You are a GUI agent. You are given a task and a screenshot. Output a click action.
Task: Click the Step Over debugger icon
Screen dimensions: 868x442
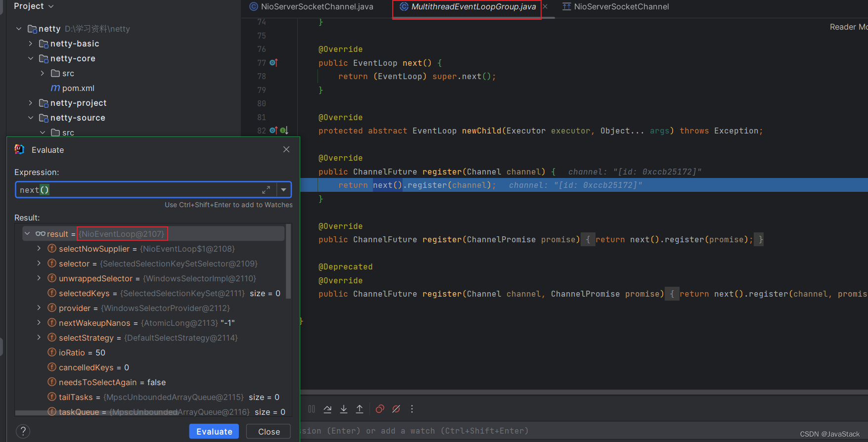[x=327, y=409]
